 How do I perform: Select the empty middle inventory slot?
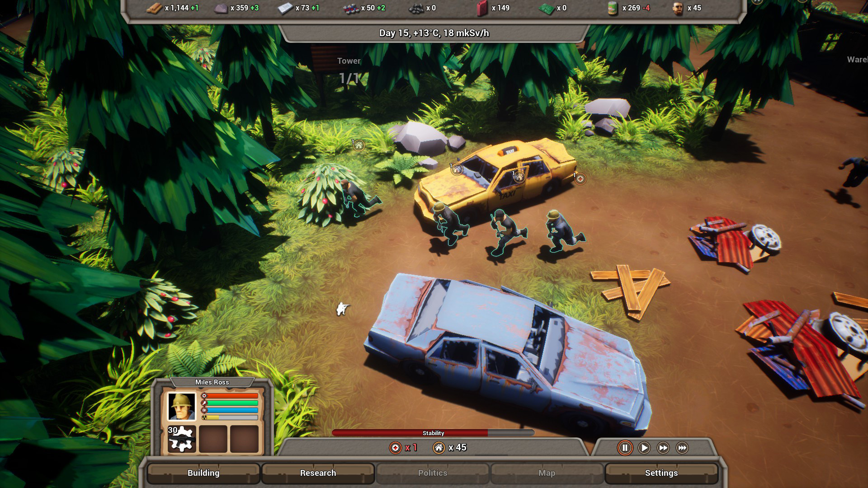click(x=213, y=439)
